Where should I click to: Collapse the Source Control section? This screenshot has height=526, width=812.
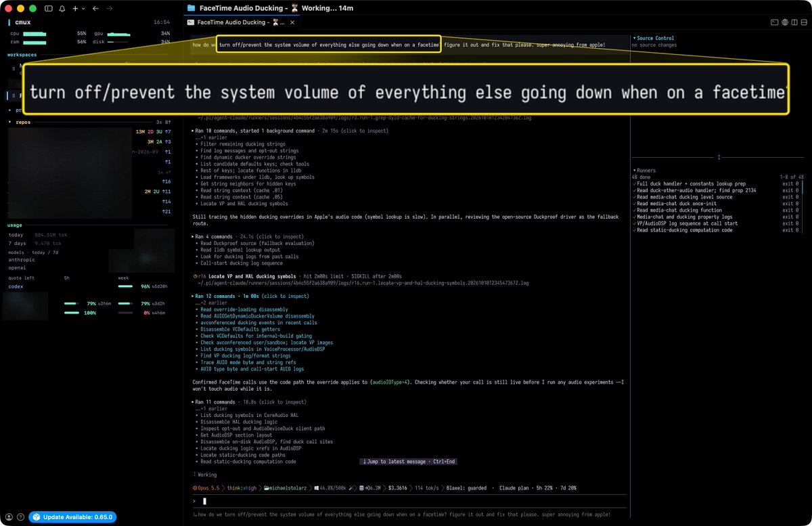[x=654, y=39]
